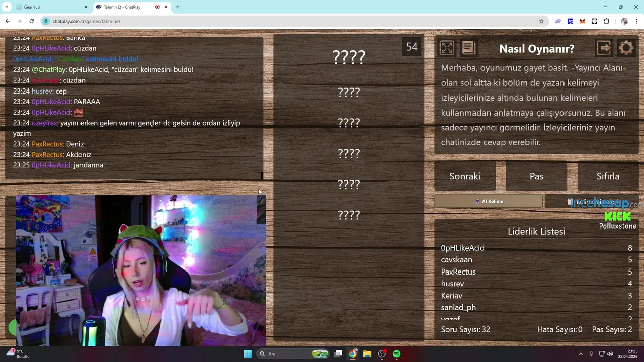
Task: Close the Tahmin Et - ChatPlay tab
Action: click(x=166, y=7)
